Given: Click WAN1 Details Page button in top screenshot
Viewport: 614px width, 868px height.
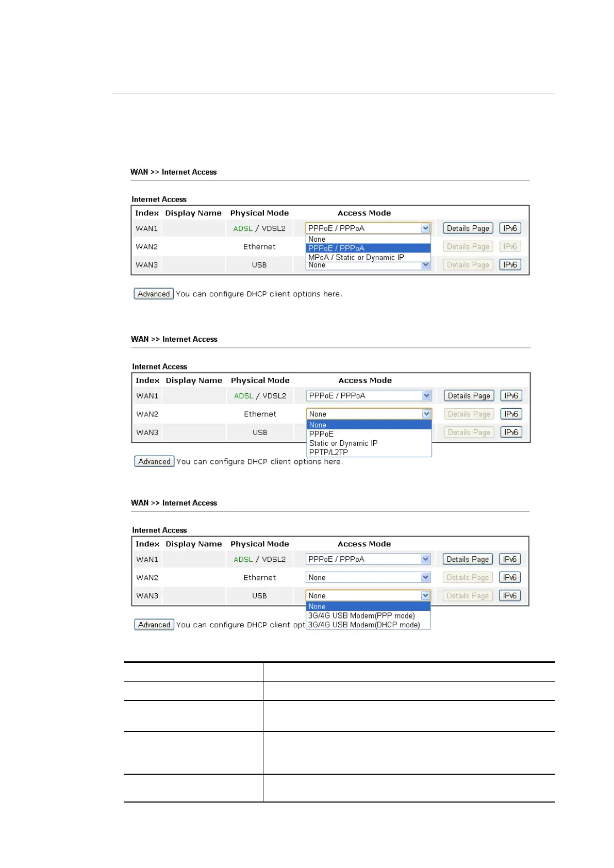Looking at the screenshot, I should [x=468, y=228].
